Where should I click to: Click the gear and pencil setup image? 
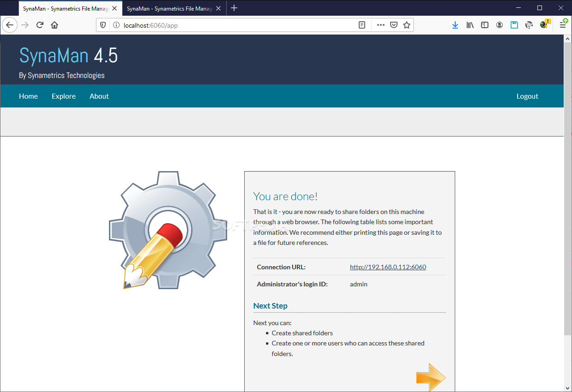168,230
